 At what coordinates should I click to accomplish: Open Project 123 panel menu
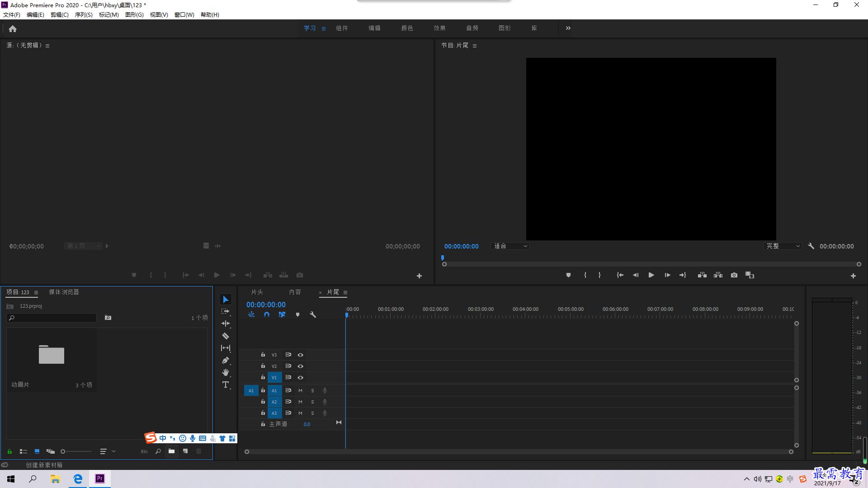coord(36,292)
